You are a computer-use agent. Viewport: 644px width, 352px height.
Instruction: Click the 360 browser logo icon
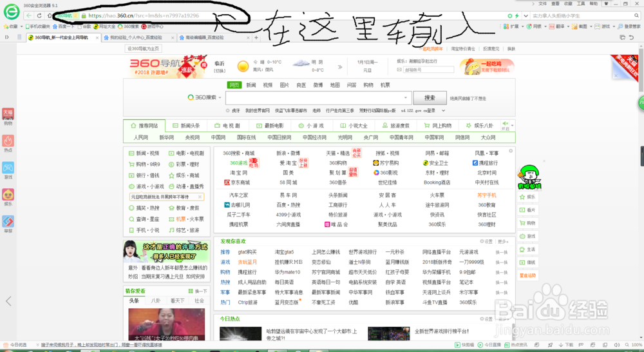click(12, 12)
